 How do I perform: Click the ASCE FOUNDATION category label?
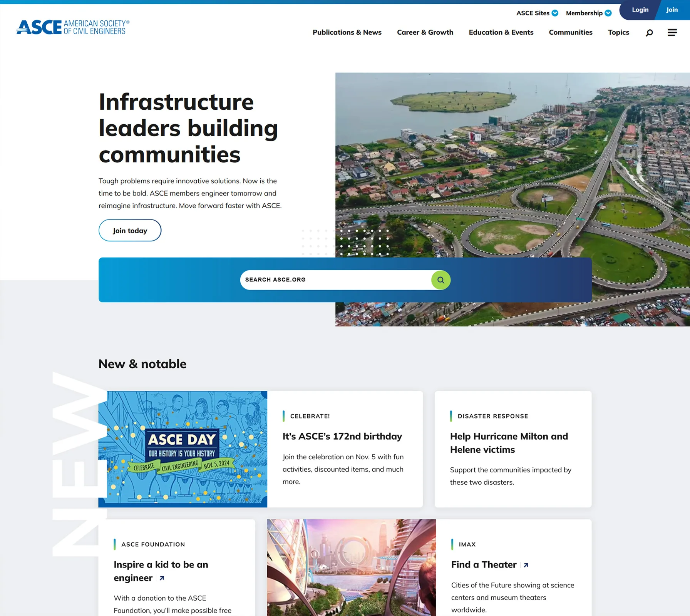point(153,544)
